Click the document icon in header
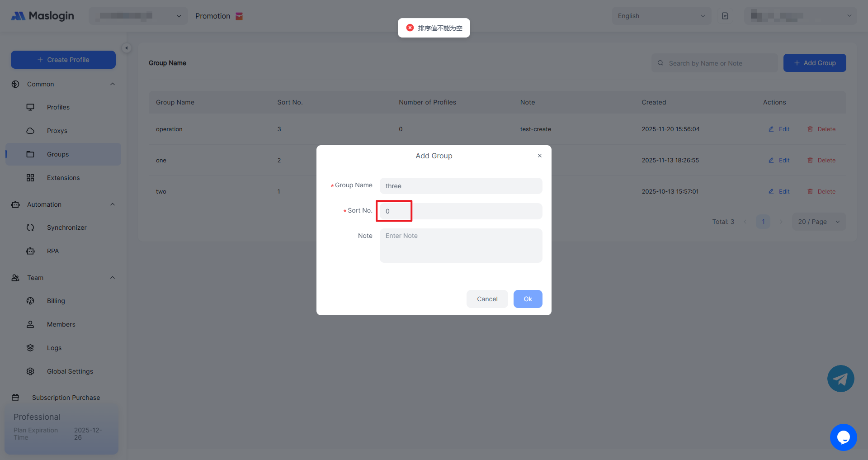 pos(725,16)
